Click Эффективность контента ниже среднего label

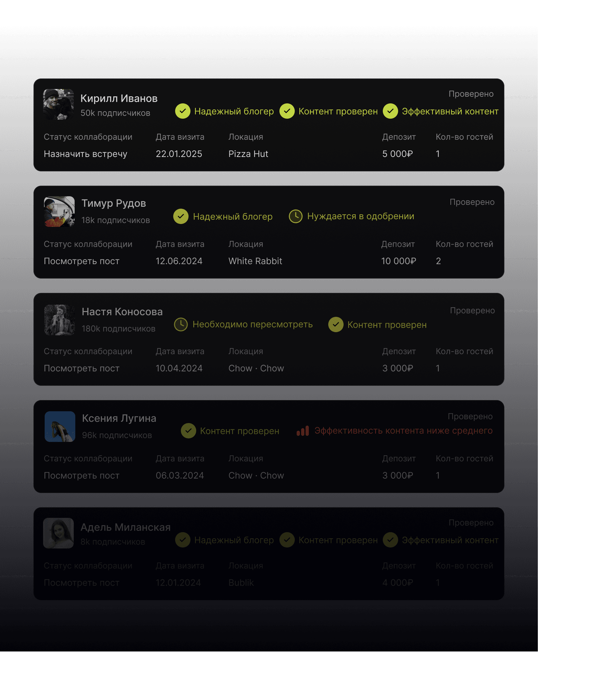(x=403, y=431)
